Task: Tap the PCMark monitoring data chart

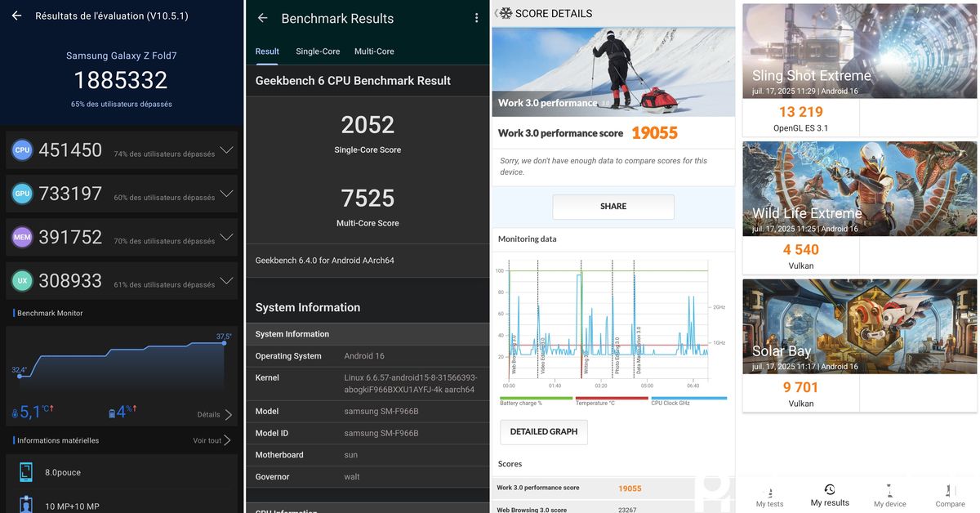Action: [x=609, y=321]
